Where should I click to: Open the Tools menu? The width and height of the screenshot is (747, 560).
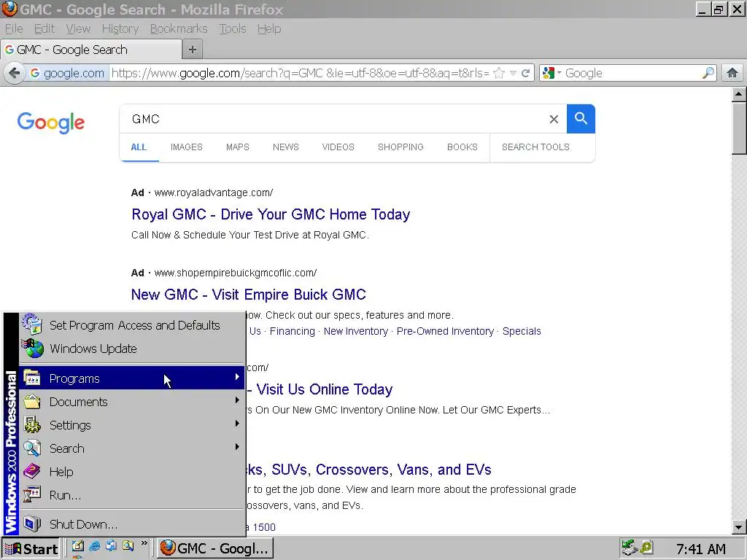coord(233,29)
